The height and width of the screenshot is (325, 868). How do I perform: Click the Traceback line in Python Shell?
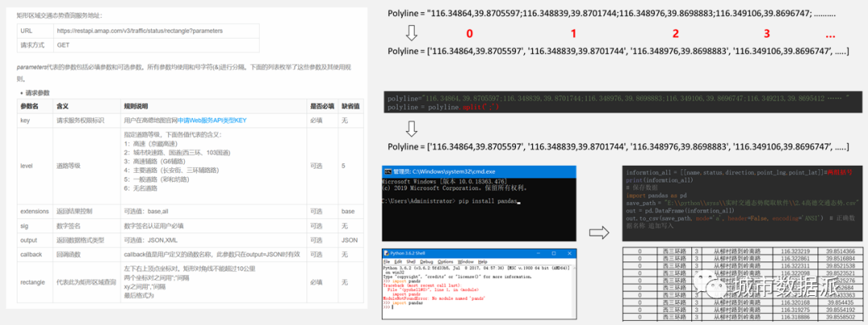click(423, 285)
